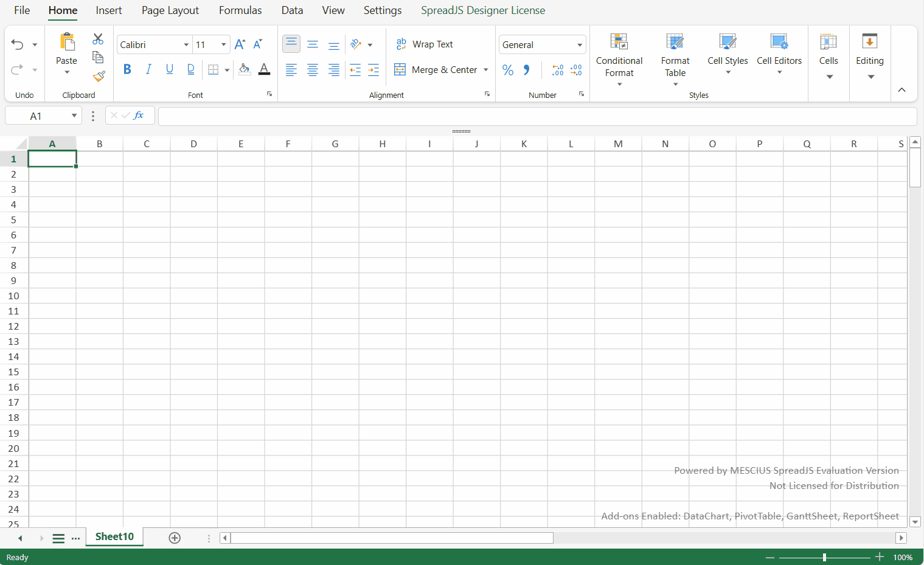Open the all sheets list icon

pos(58,538)
